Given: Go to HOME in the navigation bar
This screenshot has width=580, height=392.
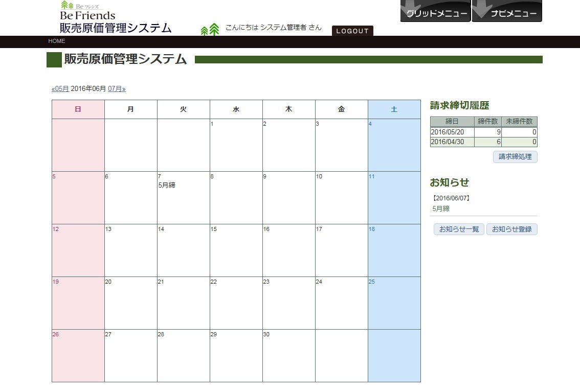Looking at the screenshot, I should click(x=57, y=41).
